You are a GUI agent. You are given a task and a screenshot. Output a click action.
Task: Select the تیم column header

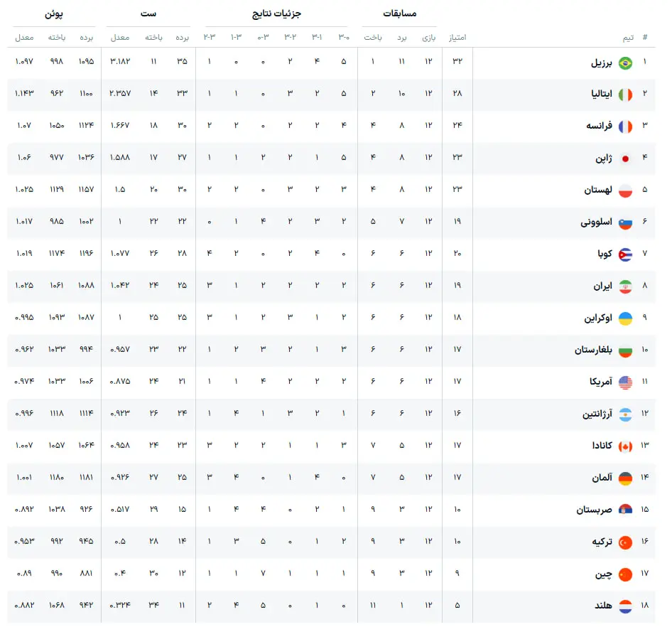tap(628, 38)
